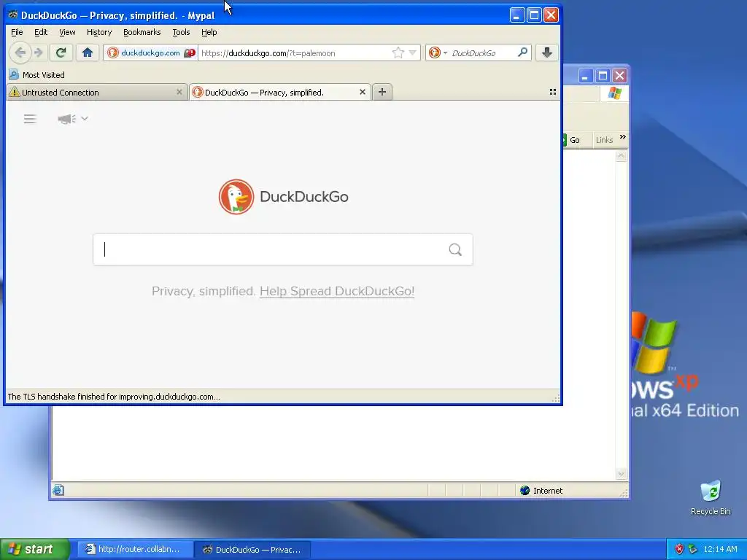Open the Home page button
Screen dimensions: 747x560
point(88,52)
